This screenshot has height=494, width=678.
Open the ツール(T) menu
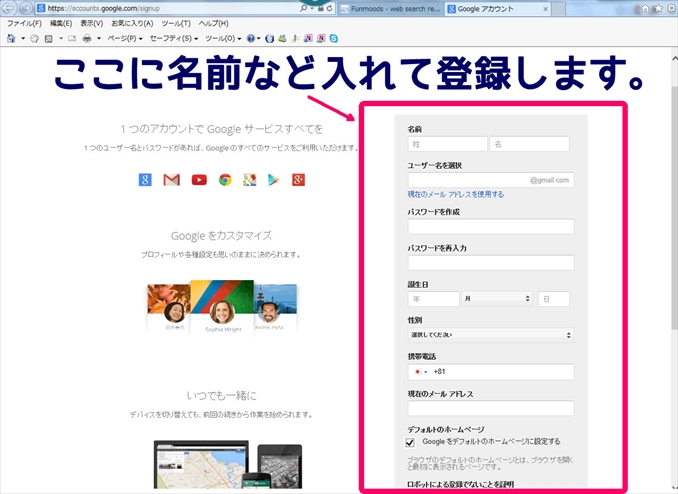[176, 23]
